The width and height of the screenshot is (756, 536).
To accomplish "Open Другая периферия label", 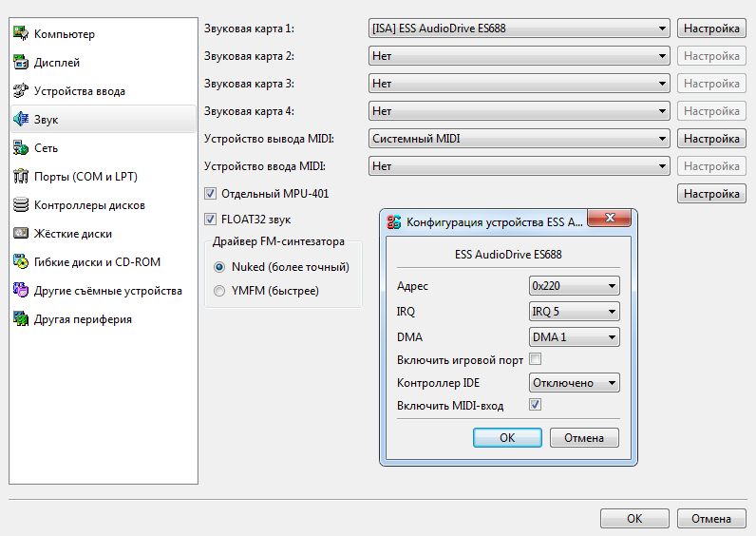I will (x=83, y=319).
